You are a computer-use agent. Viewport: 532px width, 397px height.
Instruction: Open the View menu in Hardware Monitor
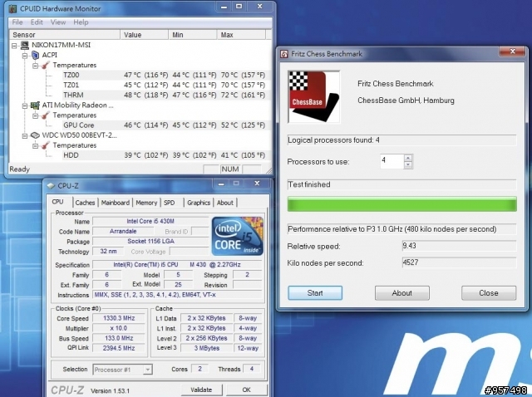click(x=58, y=22)
